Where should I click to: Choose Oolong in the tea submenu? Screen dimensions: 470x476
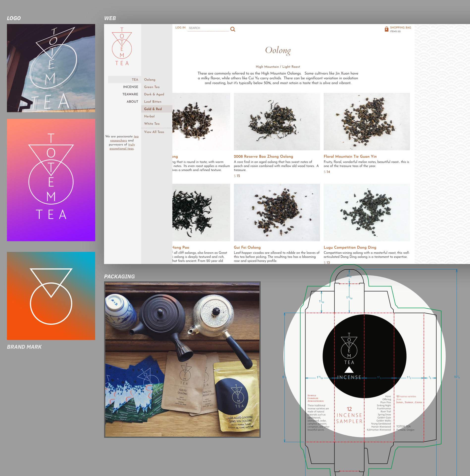coord(150,79)
